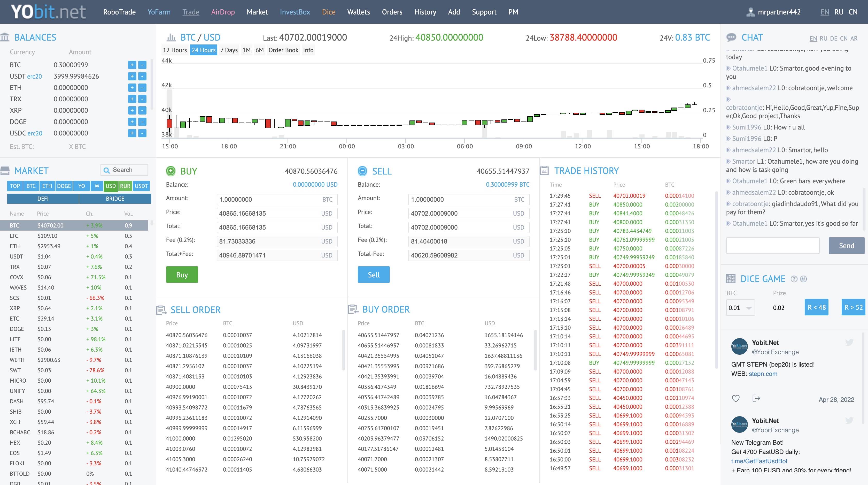Screen dimensions: 868x485
Task: Click the Buy Order list icon
Action: (353, 309)
